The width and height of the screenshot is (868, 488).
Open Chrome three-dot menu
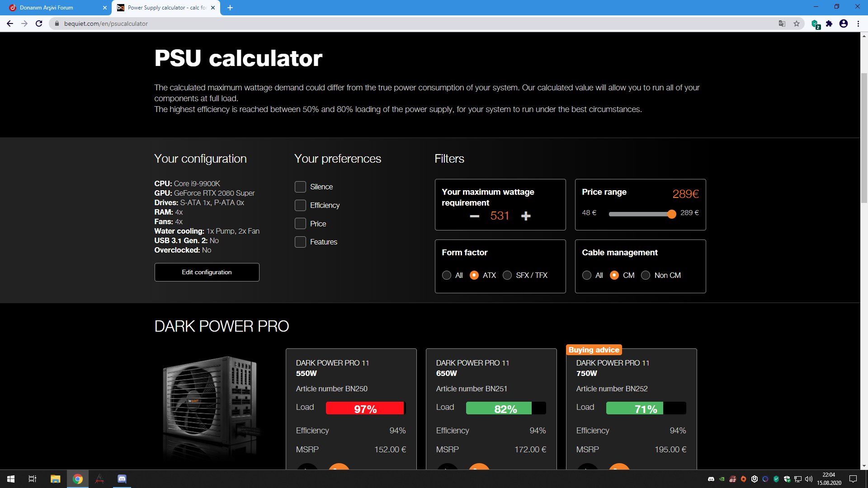(858, 23)
